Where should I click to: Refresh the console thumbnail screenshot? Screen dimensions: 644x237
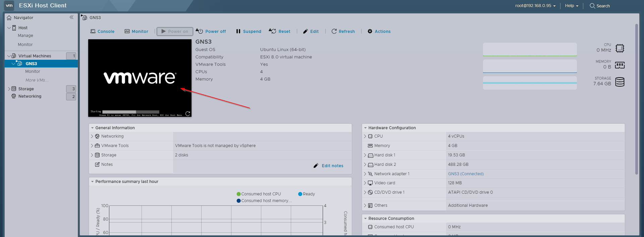(x=188, y=114)
